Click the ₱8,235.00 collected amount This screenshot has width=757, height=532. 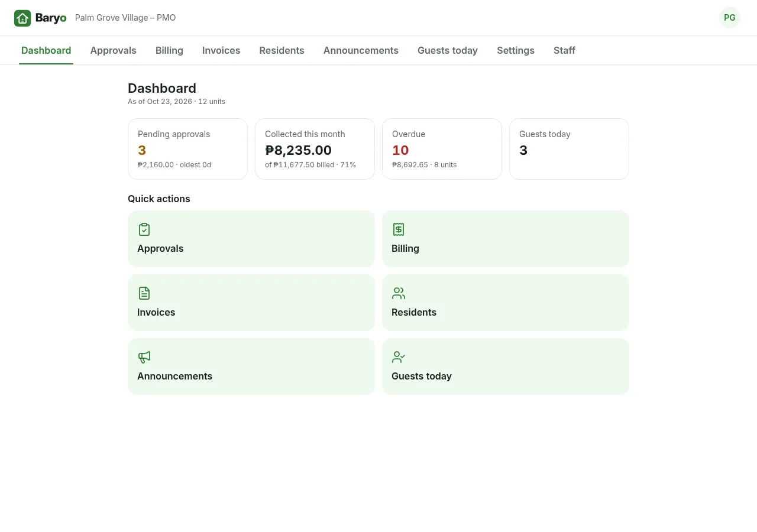298,150
